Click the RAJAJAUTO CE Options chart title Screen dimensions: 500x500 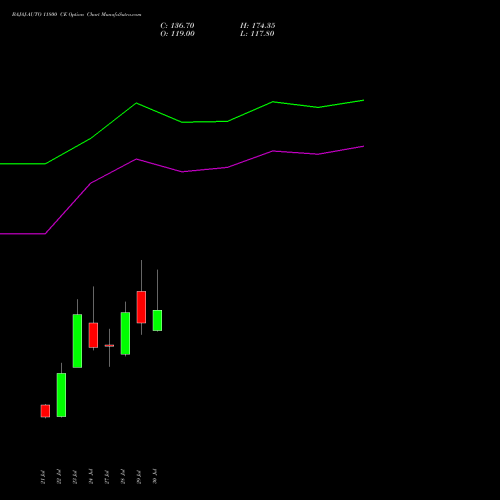click(76, 15)
